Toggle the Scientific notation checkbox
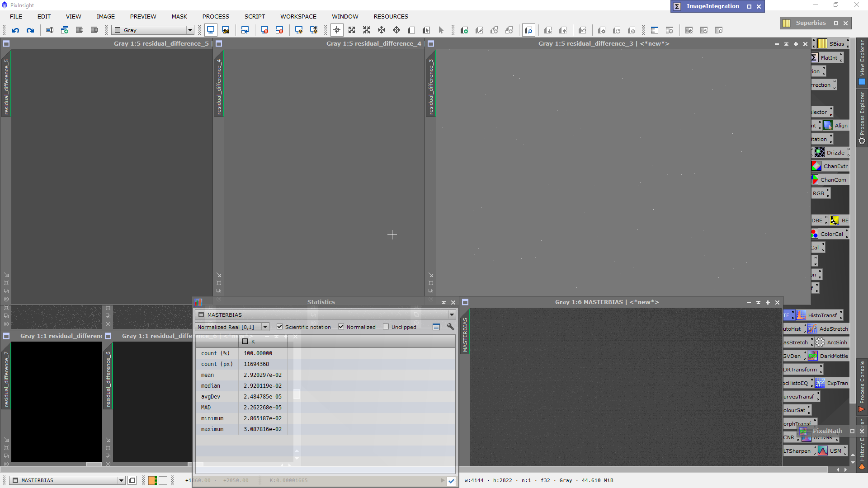868x488 pixels. coord(279,327)
